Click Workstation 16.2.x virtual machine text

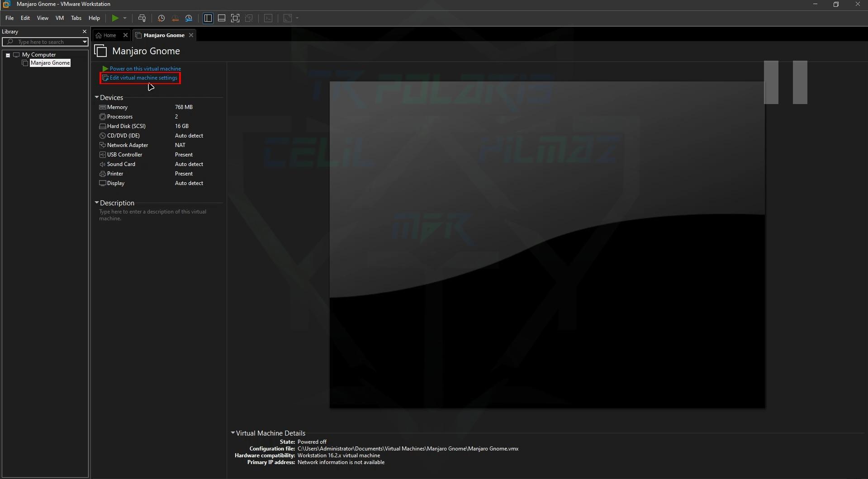click(339, 455)
